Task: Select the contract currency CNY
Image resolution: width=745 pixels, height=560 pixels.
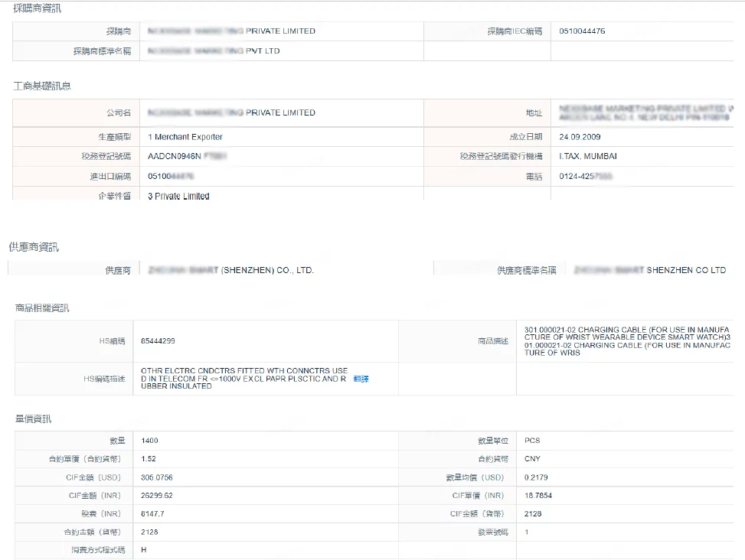Action: pyautogui.click(x=532, y=458)
